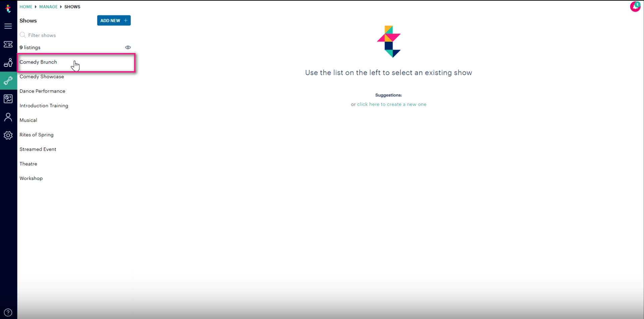Open the help question mark icon
The width and height of the screenshot is (644, 319).
[x=8, y=312]
